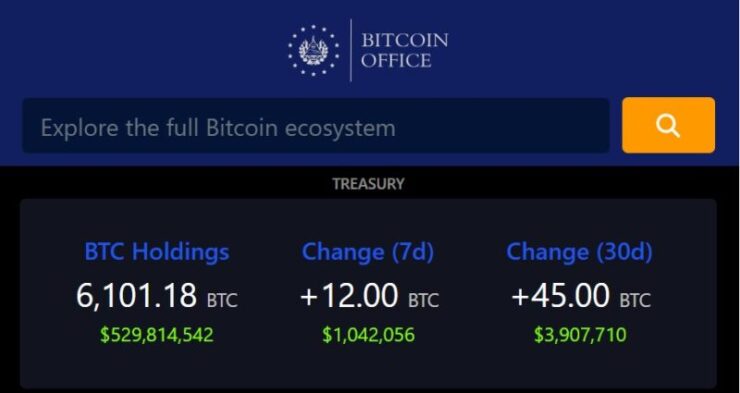Click the El Salvador coat of arms emblem
The height and width of the screenshot is (393, 740).
[x=314, y=50]
